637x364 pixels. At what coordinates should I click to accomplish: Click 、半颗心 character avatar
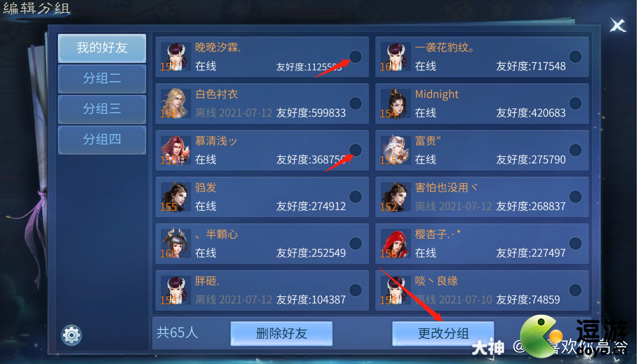coord(176,243)
